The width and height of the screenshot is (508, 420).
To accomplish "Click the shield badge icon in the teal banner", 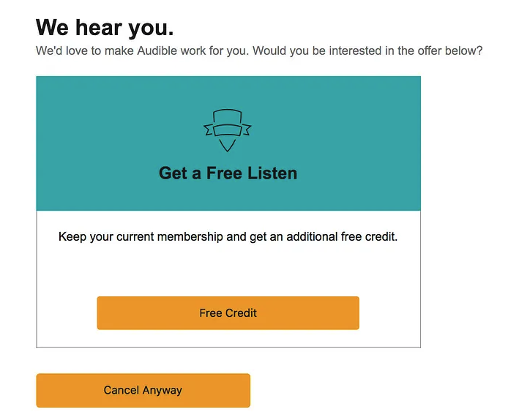I will click(228, 130).
